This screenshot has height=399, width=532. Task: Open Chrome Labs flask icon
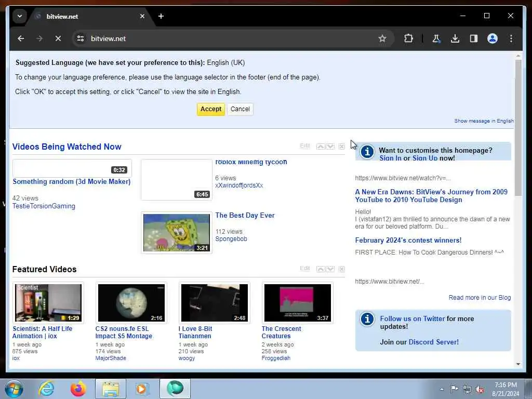pyautogui.click(x=436, y=38)
